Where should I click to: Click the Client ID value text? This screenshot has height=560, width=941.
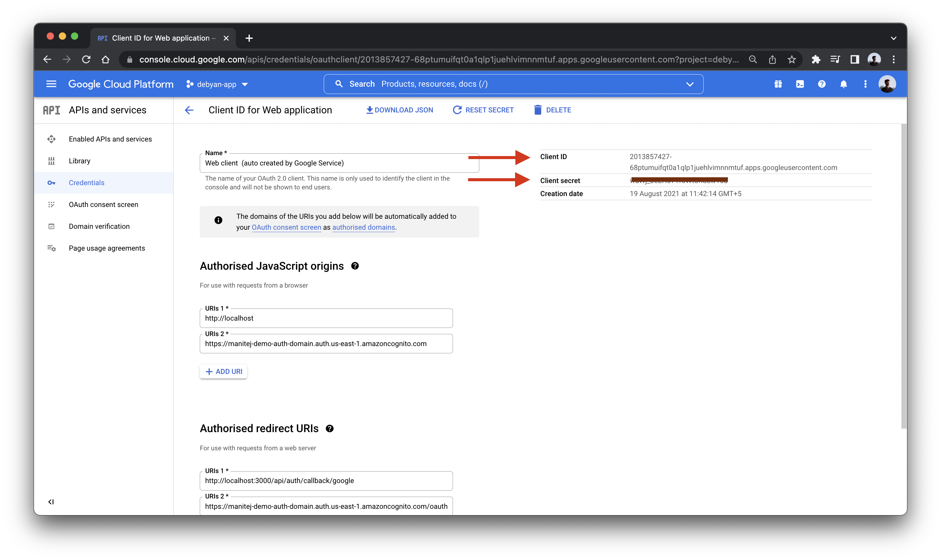pos(733,162)
